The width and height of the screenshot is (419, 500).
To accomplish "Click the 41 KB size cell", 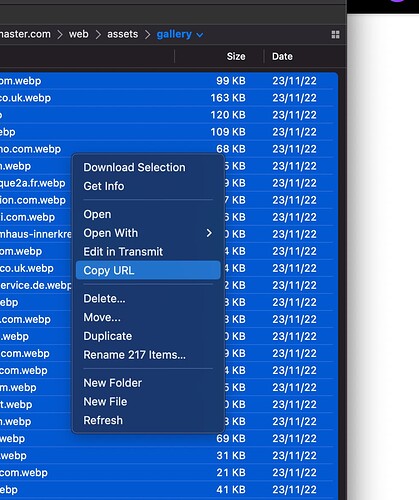I will [231, 490].
